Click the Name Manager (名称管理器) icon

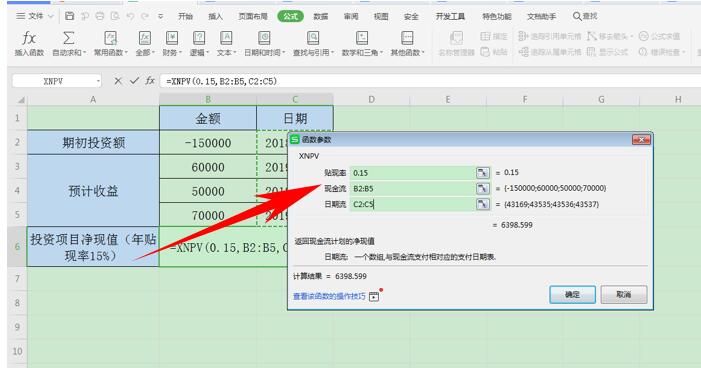(456, 38)
